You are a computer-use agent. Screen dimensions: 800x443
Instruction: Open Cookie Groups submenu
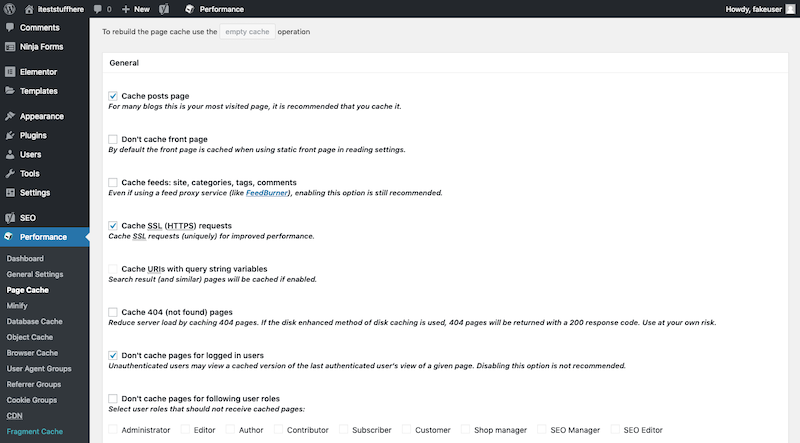[32, 400]
